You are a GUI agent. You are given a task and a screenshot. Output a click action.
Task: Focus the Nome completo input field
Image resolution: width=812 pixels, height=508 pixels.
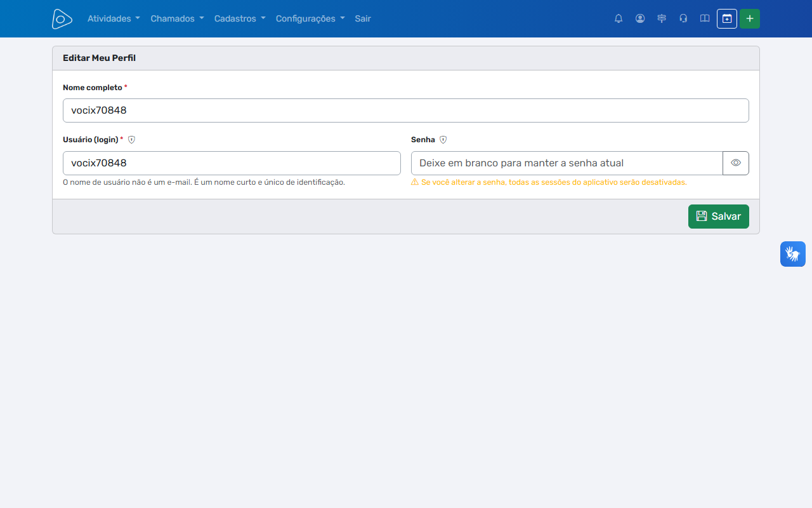pyautogui.click(x=406, y=110)
